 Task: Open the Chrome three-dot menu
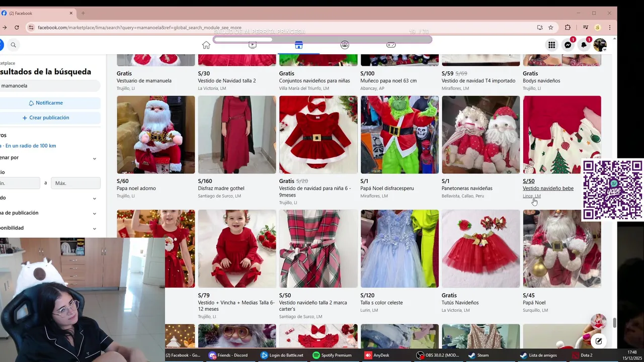[x=610, y=28]
